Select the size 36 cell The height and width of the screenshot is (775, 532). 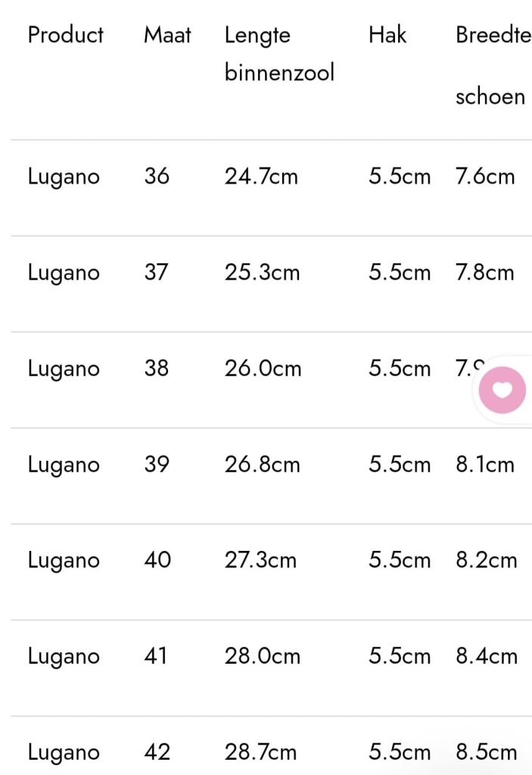pos(157,176)
